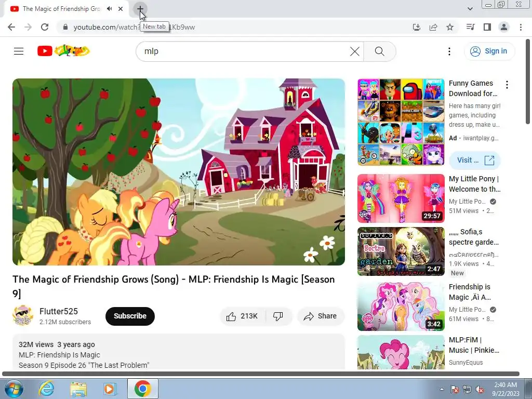This screenshot has height=399, width=532.
Task: Click the video player
Action: click(179, 171)
